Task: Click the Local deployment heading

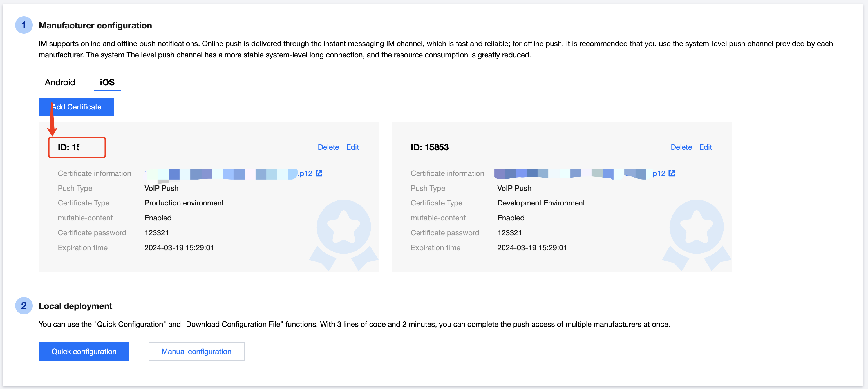Action: [x=75, y=306]
